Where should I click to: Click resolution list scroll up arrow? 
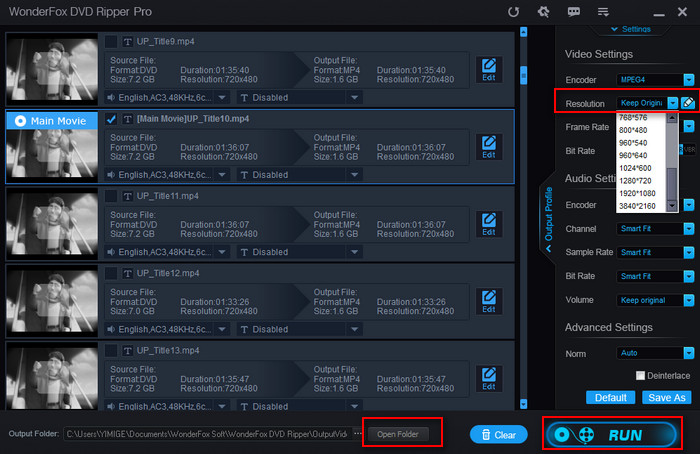pyautogui.click(x=672, y=118)
